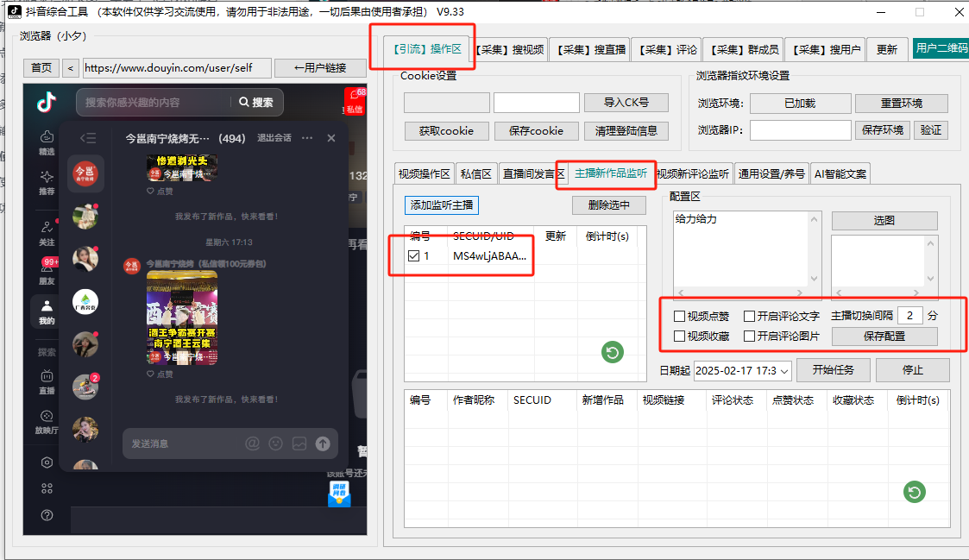This screenshot has height=560, width=969.
Task: Collapse the chat list with the top-left arrow icon
Action: [87, 138]
